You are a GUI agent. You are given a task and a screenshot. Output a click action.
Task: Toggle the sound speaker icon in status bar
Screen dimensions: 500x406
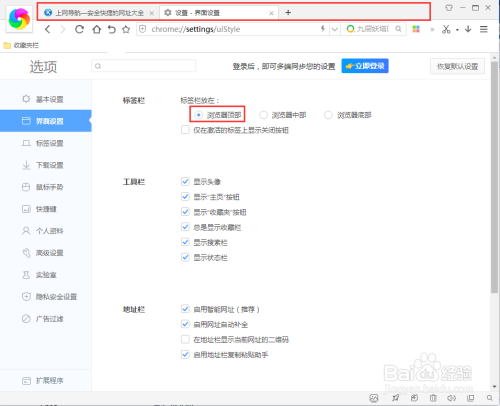tap(452, 398)
